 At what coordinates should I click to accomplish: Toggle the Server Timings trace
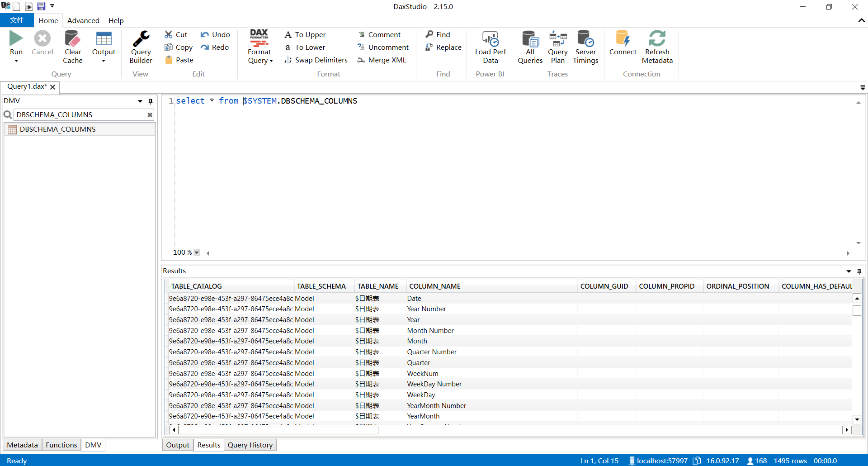pos(585,39)
